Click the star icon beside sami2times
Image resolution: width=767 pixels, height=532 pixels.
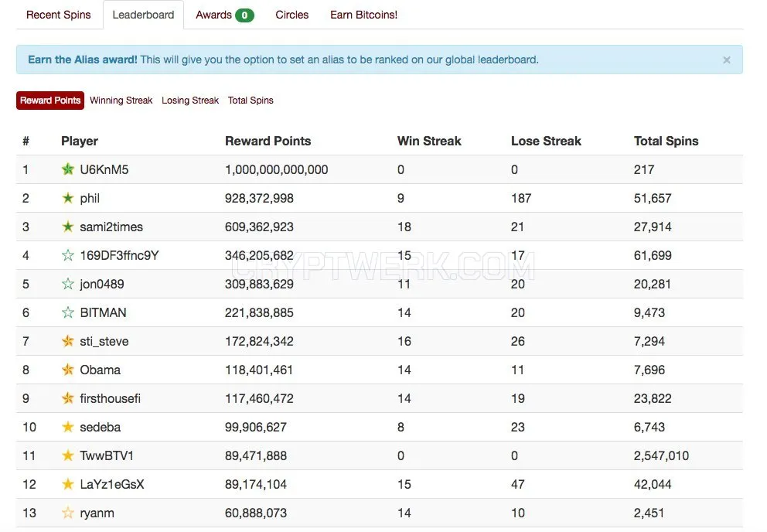pyautogui.click(x=68, y=227)
